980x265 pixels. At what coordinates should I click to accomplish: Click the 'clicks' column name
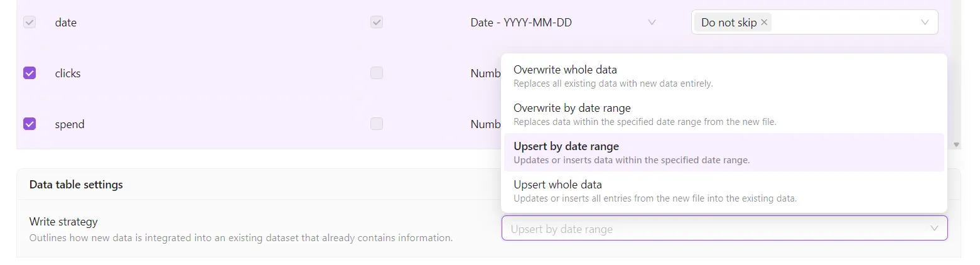pos(68,73)
